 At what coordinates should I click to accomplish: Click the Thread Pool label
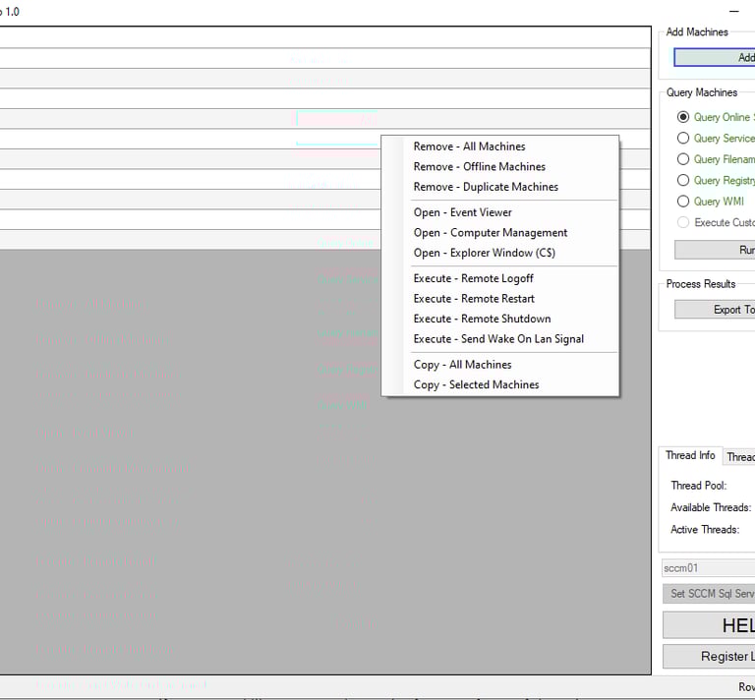point(699,486)
